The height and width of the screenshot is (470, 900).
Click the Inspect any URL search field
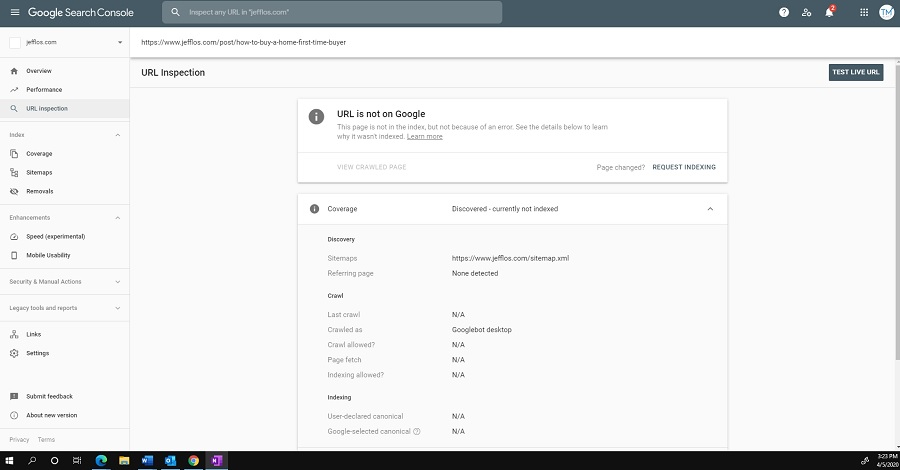click(x=332, y=12)
